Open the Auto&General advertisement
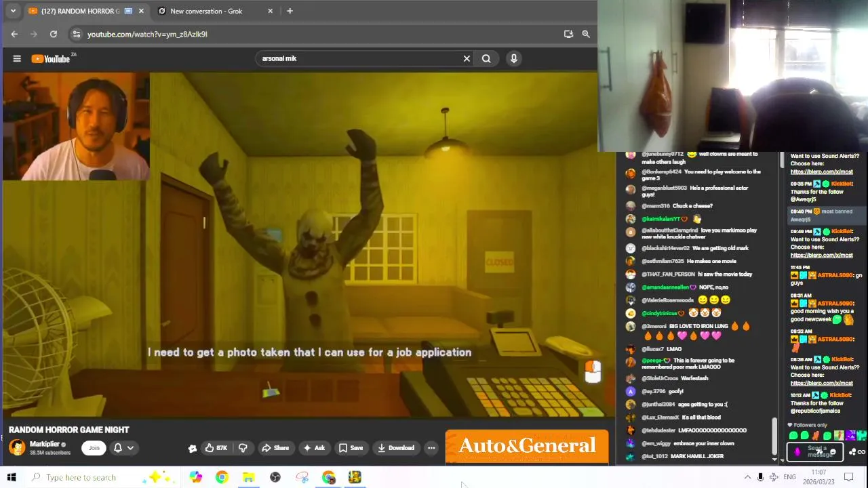The image size is (868, 488). [527, 446]
